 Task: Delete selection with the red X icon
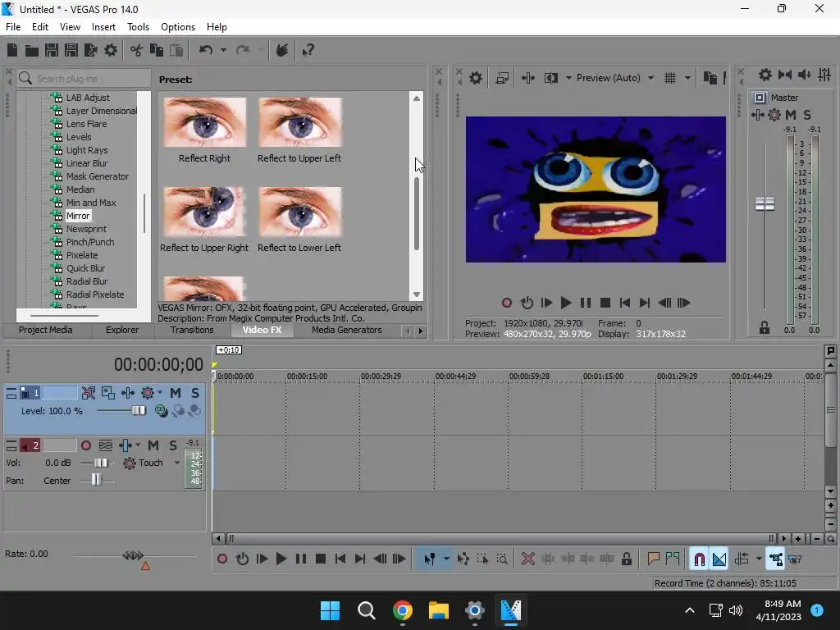[528, 559]
